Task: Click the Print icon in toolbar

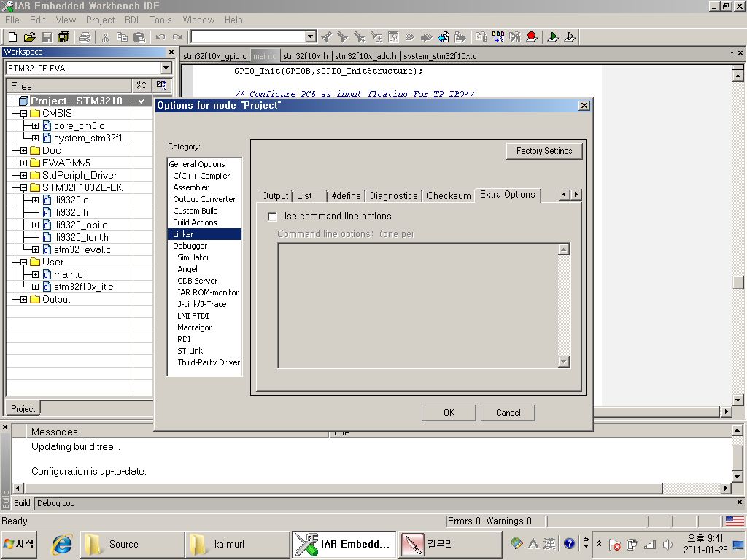Action: pos(85,36)
